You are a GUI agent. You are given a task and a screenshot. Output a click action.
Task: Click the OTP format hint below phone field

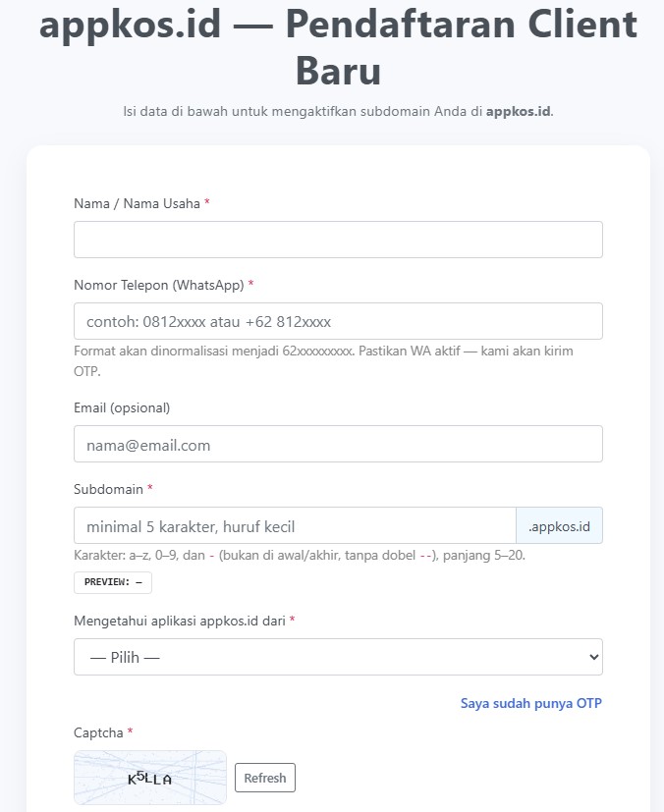click(323, 360)
